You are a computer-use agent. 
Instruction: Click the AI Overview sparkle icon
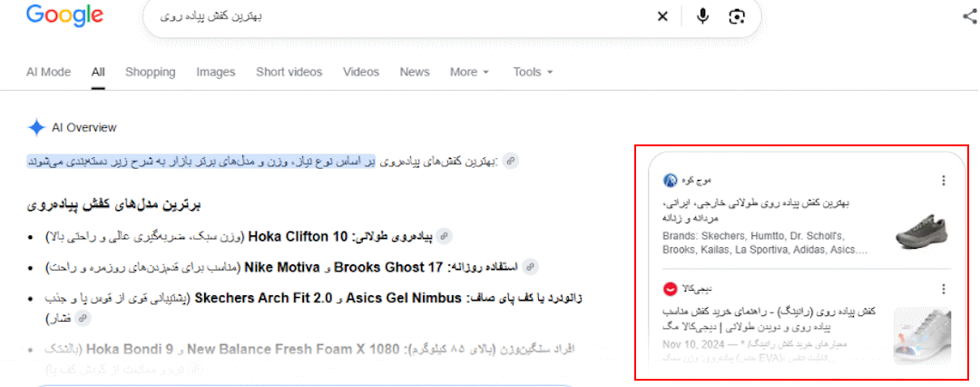[x=36, y=128]
